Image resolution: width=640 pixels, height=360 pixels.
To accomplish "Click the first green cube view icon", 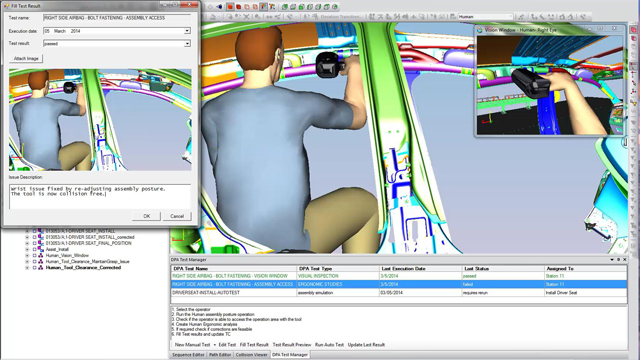I will (285, 7).
